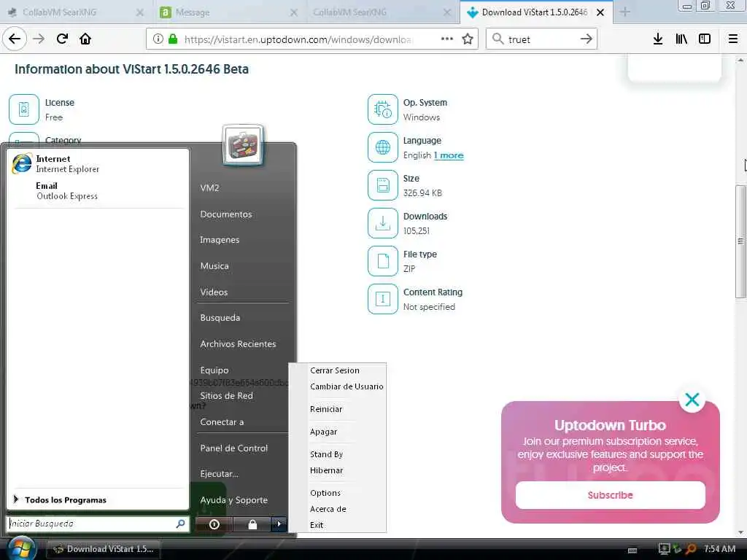Reload the page with the refresh icon
Viewport: 747px width, 560px height.
(63, 39)
